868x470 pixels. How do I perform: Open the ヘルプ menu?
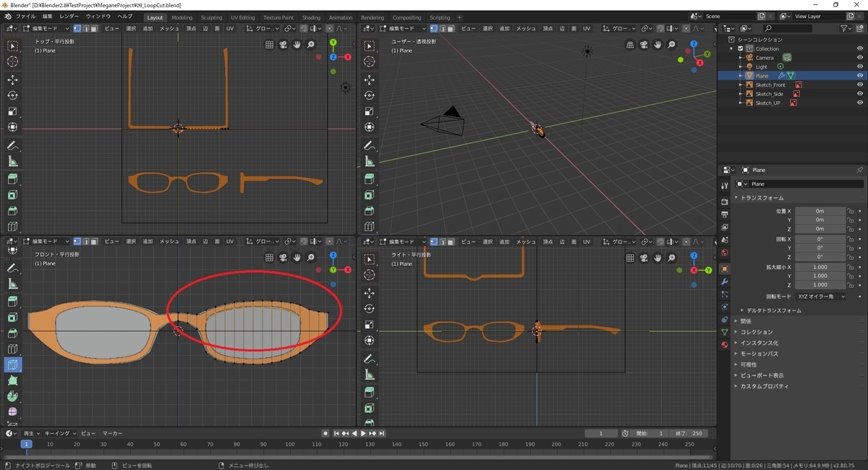pos(124,17)
